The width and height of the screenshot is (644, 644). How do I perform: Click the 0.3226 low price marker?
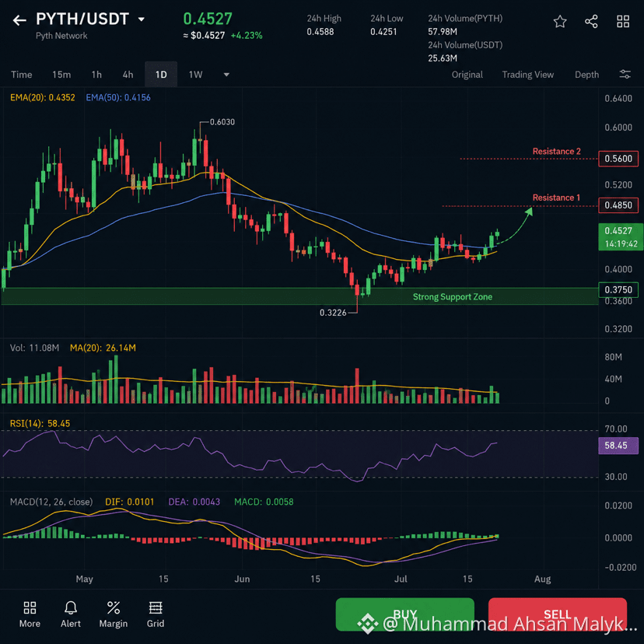333,313
